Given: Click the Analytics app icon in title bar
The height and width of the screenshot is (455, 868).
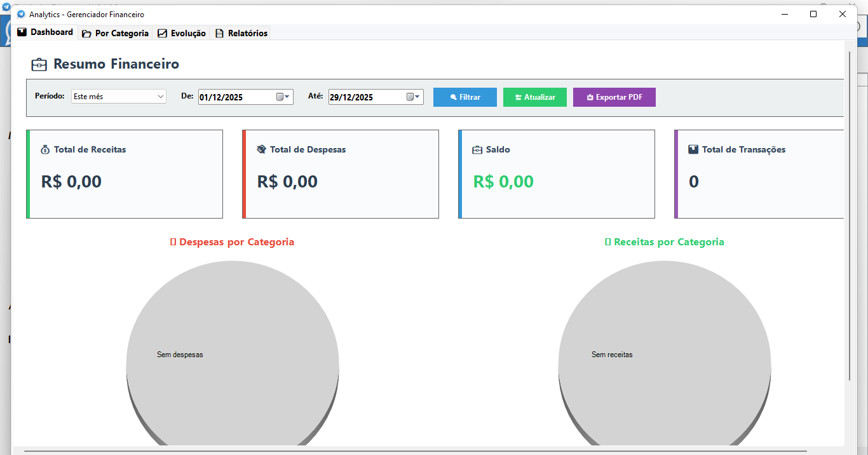Looking at the screenshot, I should pyautogui.click(x=21, y=14).
